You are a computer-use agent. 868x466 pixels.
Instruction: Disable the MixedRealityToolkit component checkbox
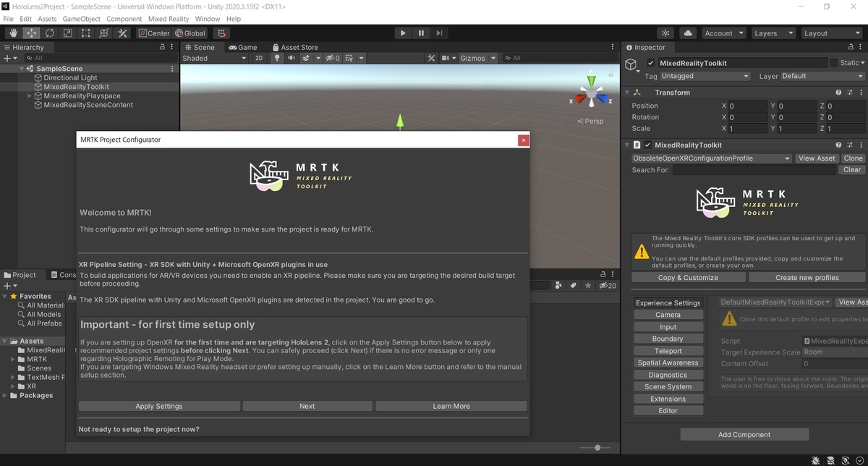click(648, 145)
